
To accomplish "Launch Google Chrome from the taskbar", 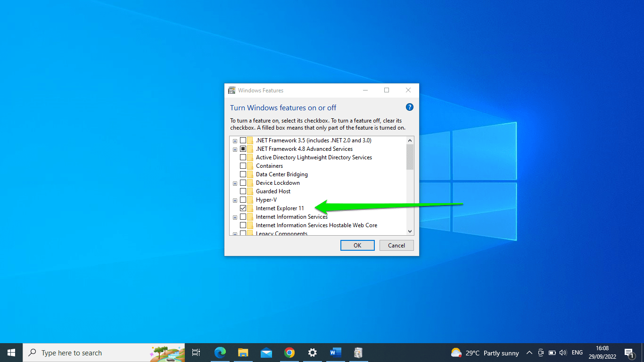I will [x=289, y=353].
